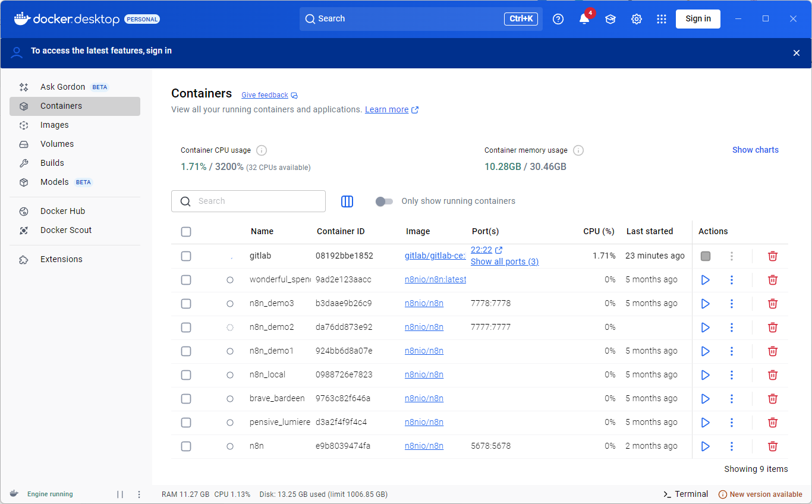
Task: Open Docker Hub in sidebar
Action: click(x=75, y=212)
